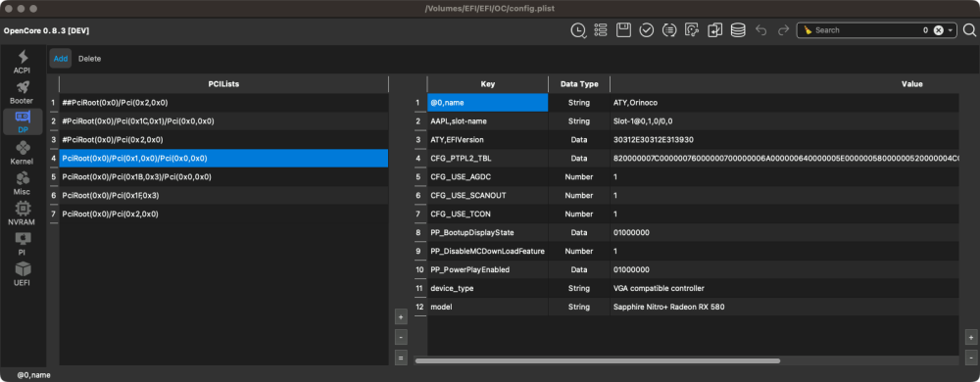Select the CFG_PTPL2_TBL key
Viewport: 980px width, 382px height.
tap(487, 159)
